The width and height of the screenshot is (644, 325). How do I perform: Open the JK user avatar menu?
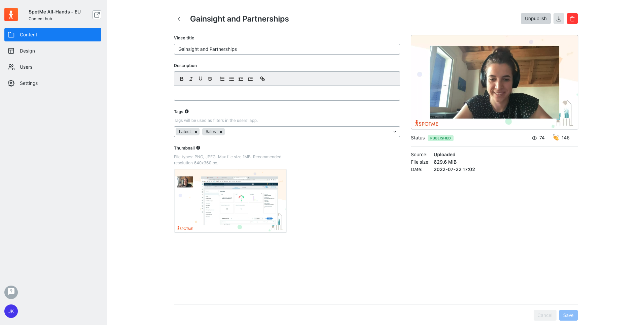click(x=11, y=311)
